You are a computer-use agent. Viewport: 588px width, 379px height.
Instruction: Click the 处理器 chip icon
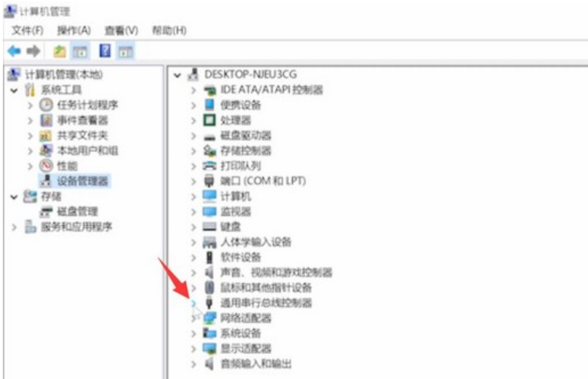(210, 120)
